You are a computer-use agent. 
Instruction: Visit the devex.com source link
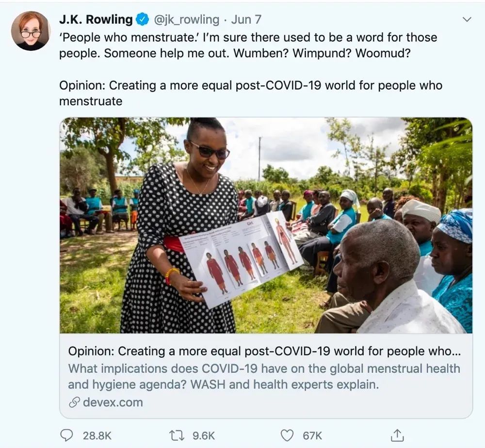pos(113,402)
